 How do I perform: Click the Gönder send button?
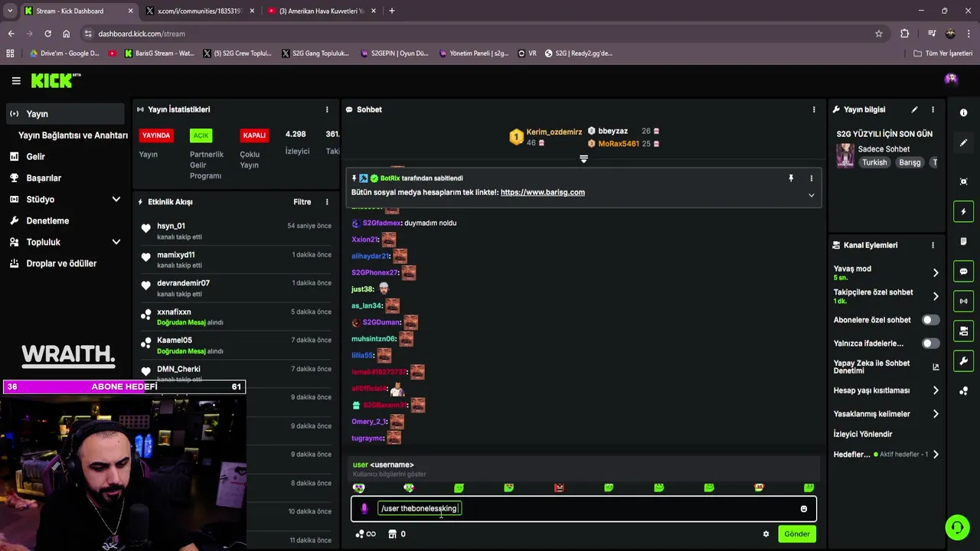797,534
